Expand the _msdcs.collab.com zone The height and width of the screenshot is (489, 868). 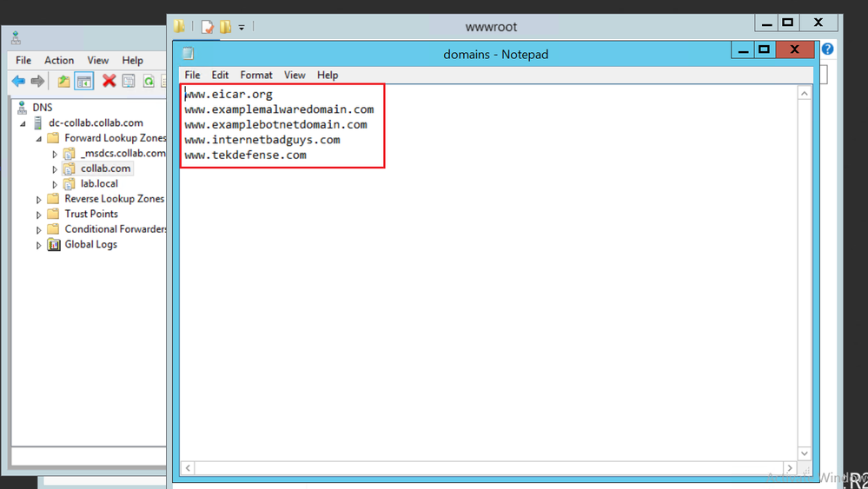point(55,154)
